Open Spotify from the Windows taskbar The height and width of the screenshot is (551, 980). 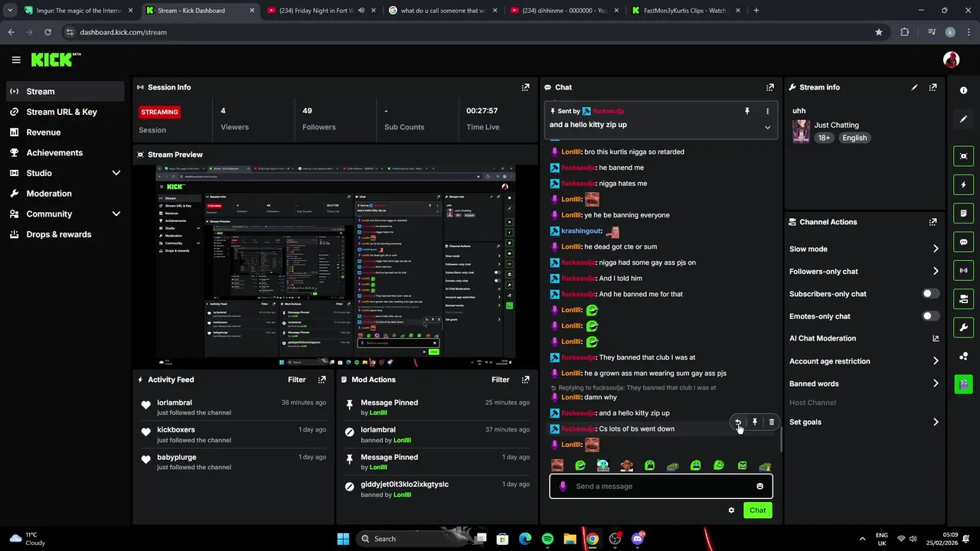coord(547,539)
